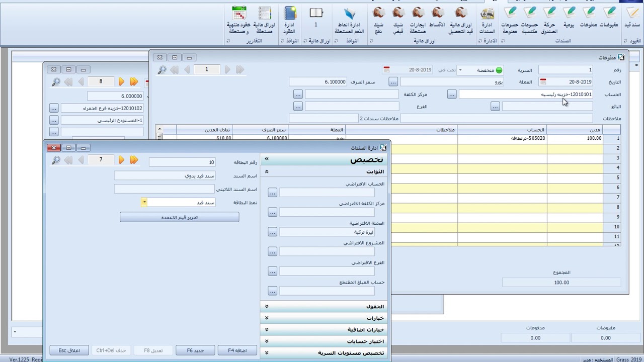The height and width of the screenshot is (362, 644).
Task: Open مقبوضات receipts ribbon icon
Action: pyautogui.click(x=609, y=18)
